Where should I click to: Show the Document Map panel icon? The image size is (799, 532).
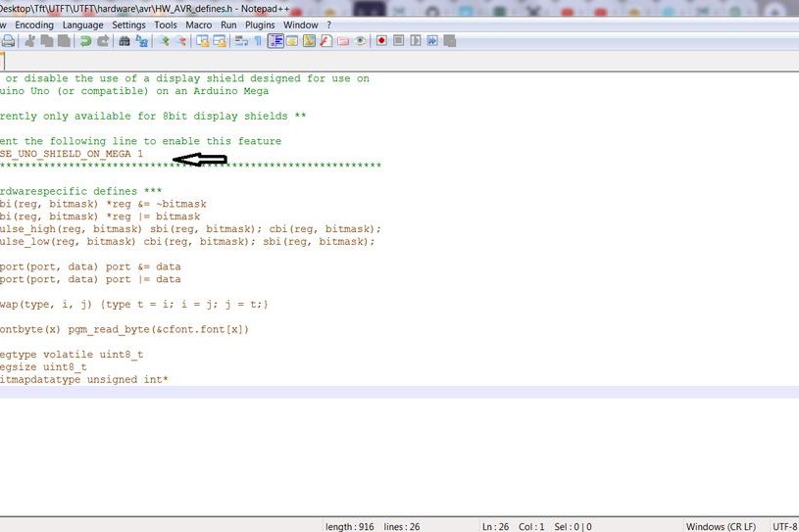pyautogui.click(x=309, y=41)
